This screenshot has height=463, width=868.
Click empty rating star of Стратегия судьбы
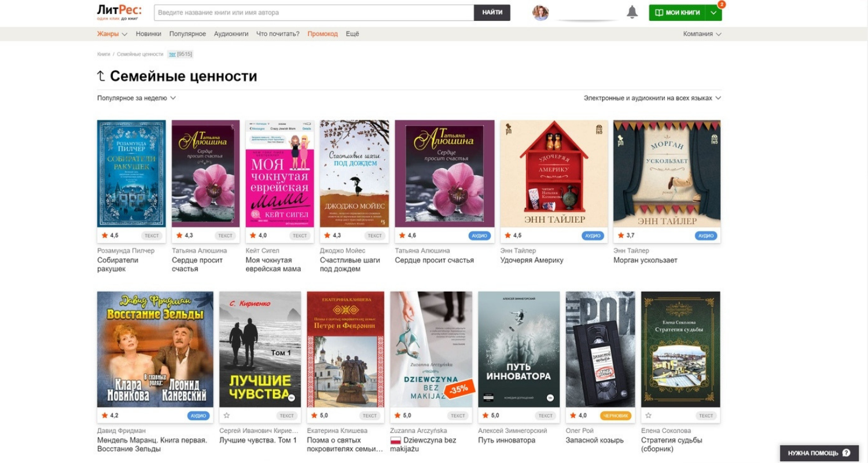(x=648, y=416)
